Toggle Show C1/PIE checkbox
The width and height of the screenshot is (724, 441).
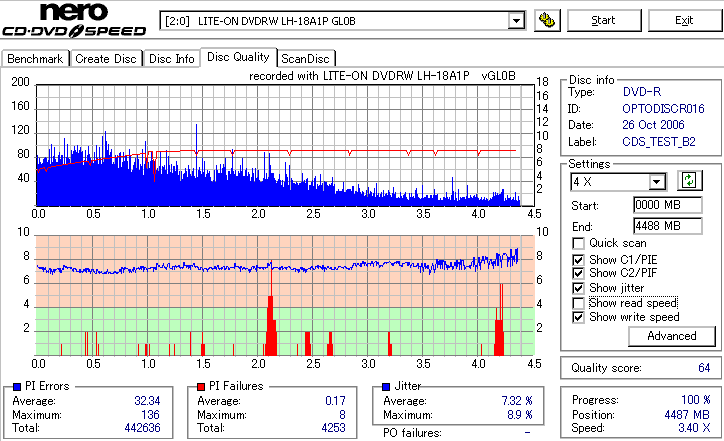click(x=578, y=260)
